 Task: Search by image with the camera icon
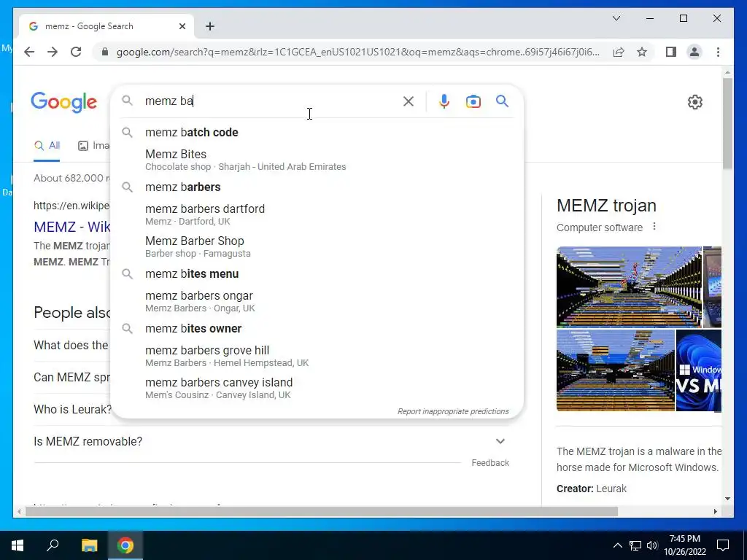tap(473, 101)
